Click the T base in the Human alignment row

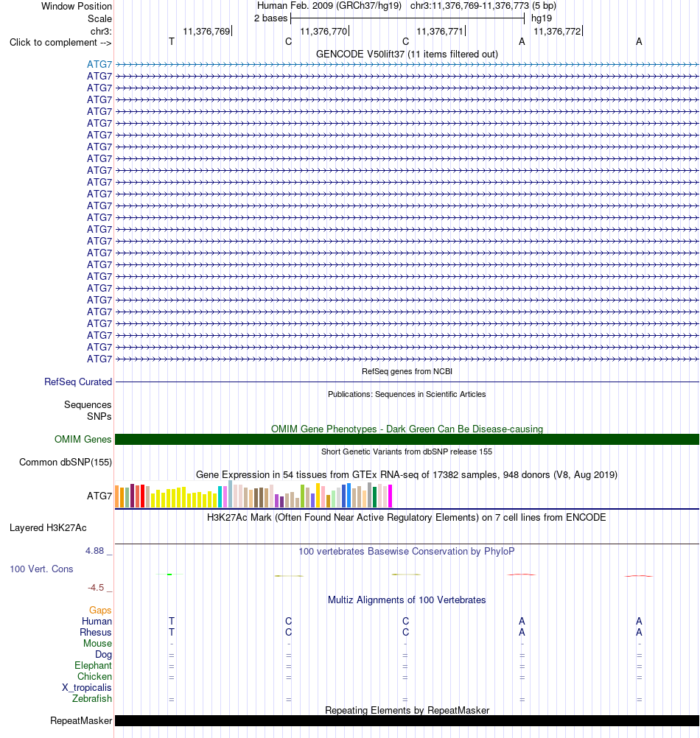pos(172,622)
